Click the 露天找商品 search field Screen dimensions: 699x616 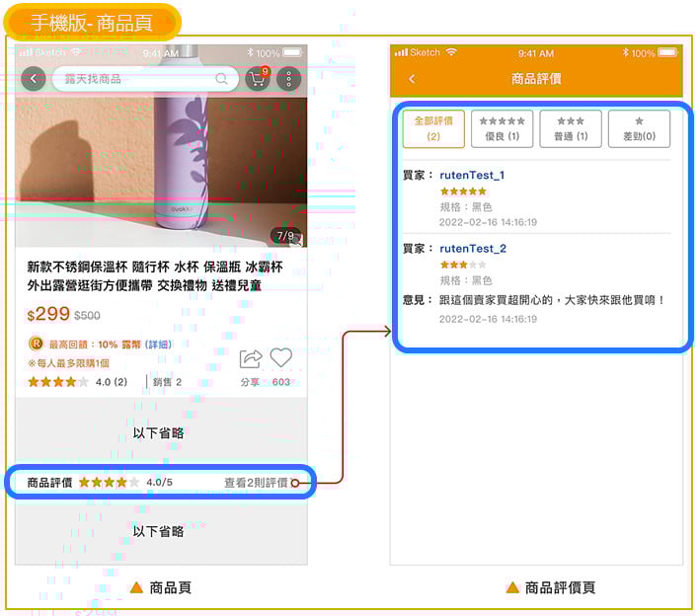(x=138, y=79)
